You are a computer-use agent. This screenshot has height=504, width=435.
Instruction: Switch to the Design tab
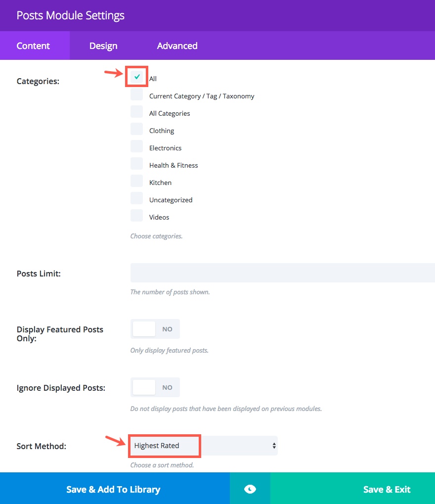(x=103, y=46)
